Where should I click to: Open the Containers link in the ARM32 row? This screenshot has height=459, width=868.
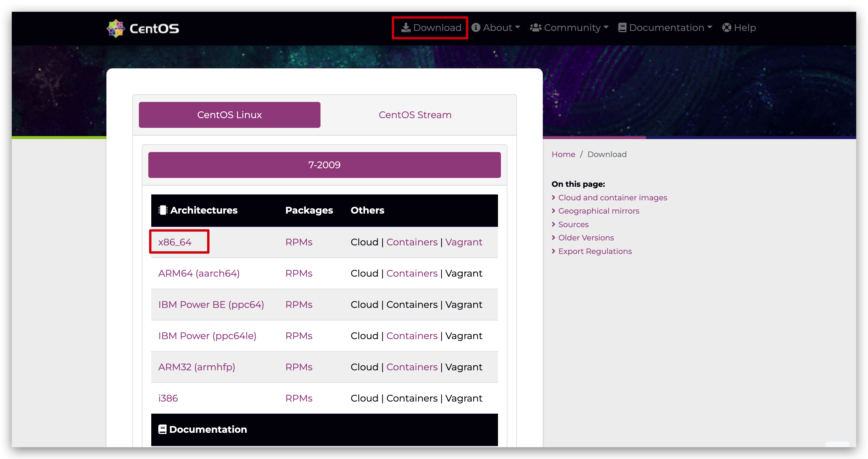(412, 367)
